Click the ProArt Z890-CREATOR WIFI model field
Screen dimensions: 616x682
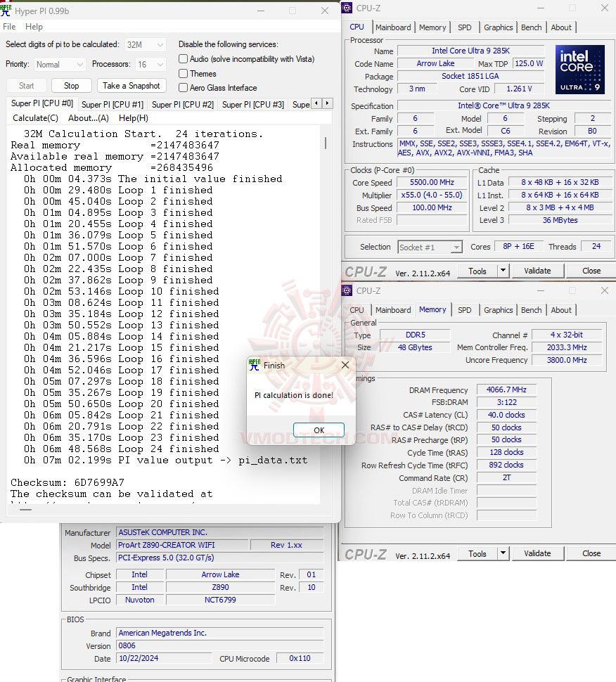(x=182, y=545)
